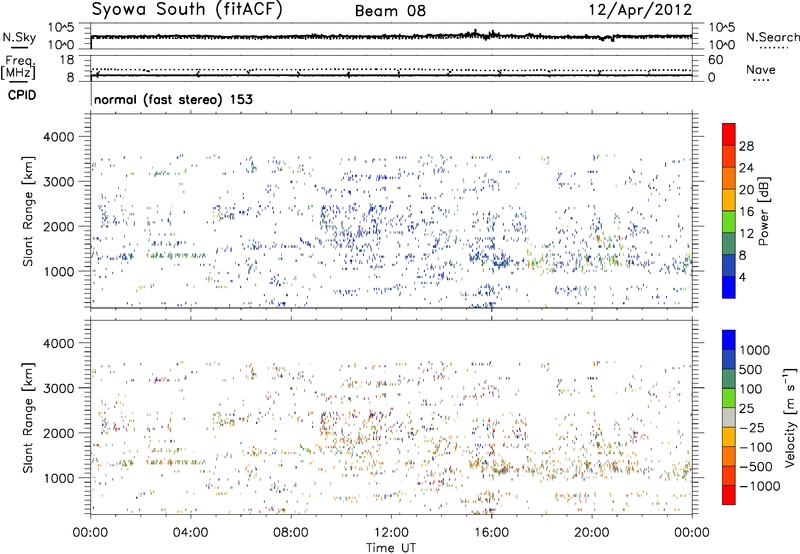This screenshot has width=800, height=554.
Task: Click the '60' Nave axis value
Action: coord(715,60)
